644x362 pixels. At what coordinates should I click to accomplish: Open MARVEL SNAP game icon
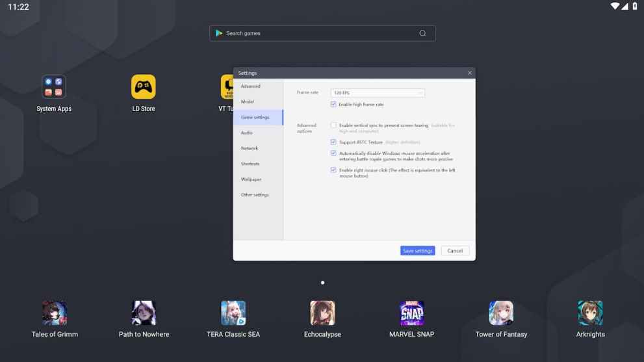[x=411, y=313]
